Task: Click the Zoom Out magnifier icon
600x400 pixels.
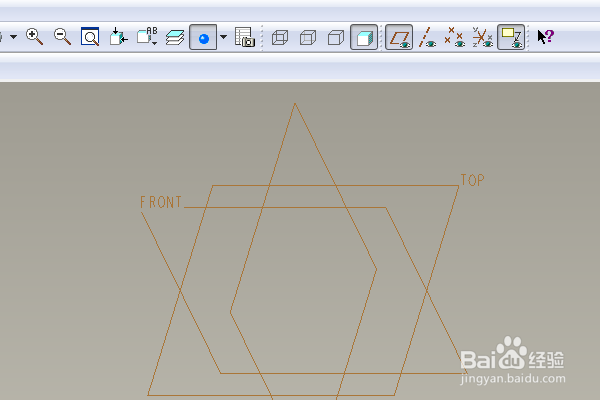Action: [62, 37]
